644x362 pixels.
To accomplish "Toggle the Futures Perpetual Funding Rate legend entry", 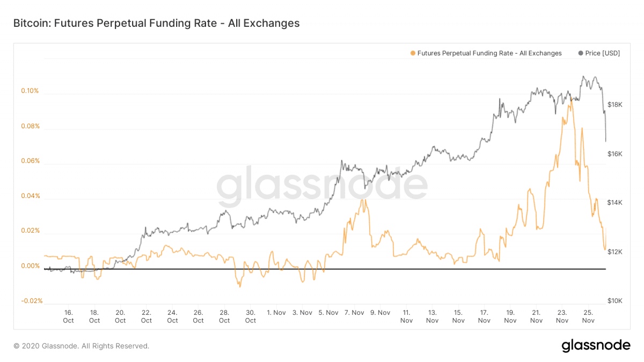I will 486,53.
